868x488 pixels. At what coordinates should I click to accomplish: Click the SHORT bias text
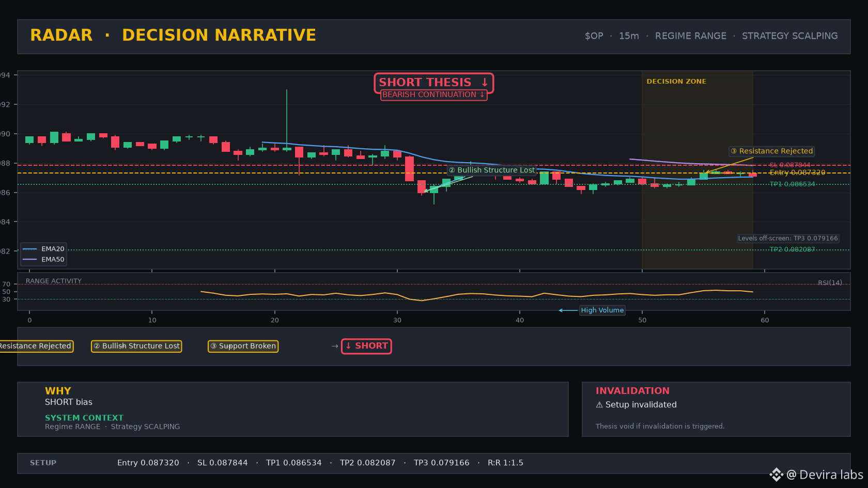(x=69, y=402)
